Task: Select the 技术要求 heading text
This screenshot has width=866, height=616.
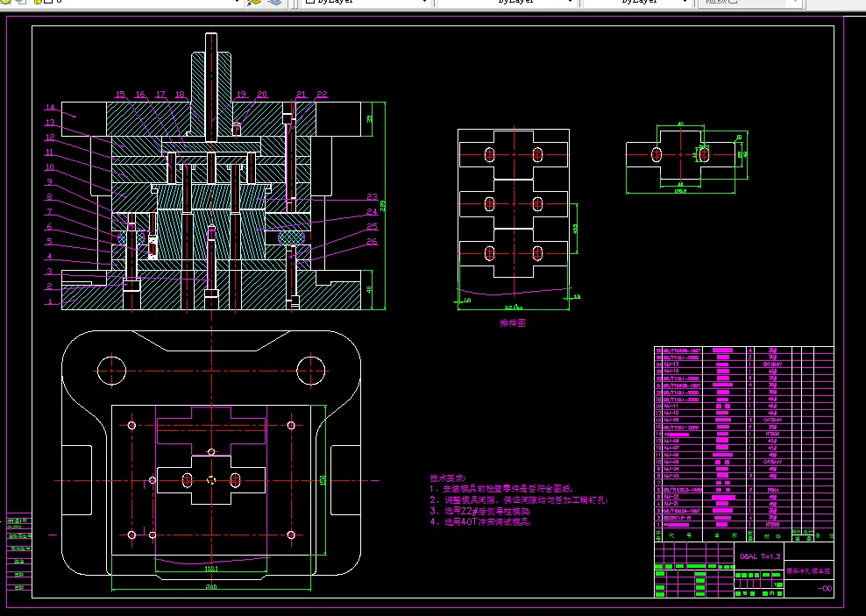Action: [x=448, y=478]
